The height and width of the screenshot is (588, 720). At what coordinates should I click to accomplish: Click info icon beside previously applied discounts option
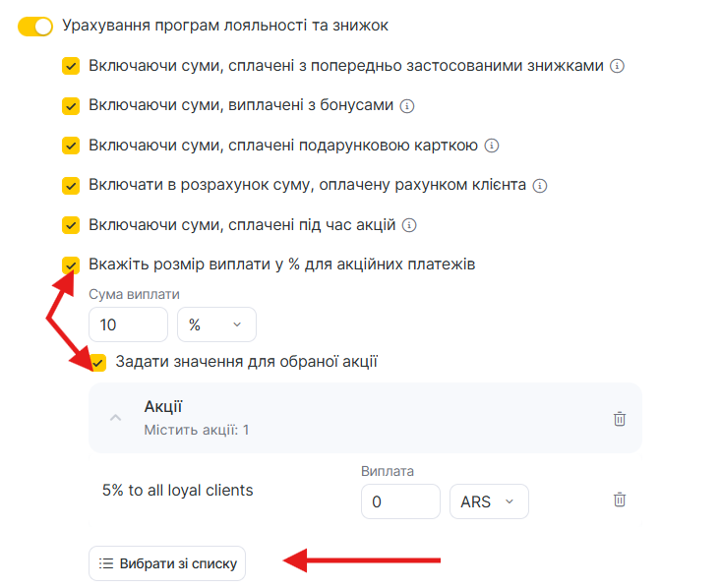click(x=618, y=67)
